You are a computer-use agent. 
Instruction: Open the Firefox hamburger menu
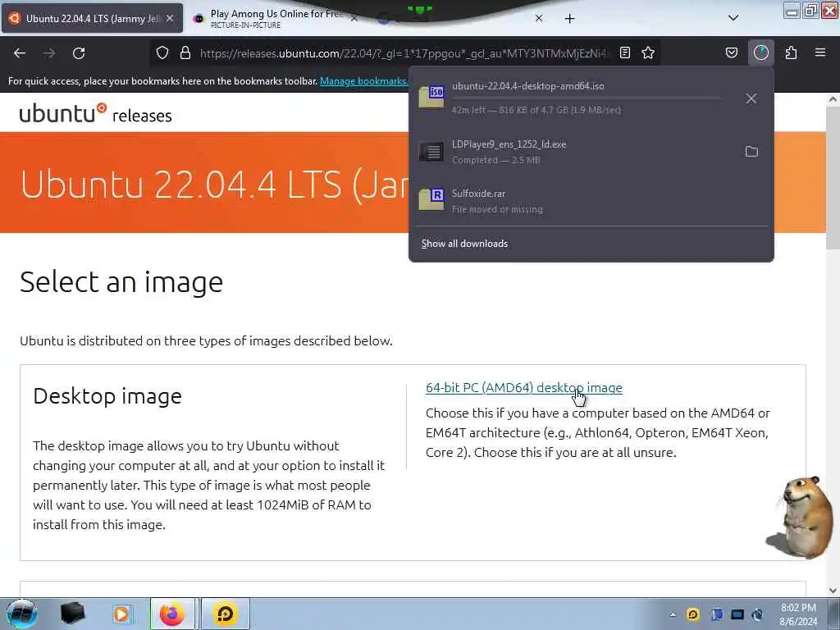pos(820,52)
